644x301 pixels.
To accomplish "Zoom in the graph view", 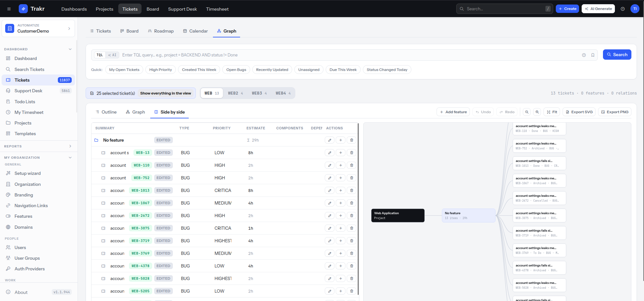I will [537, 112].
